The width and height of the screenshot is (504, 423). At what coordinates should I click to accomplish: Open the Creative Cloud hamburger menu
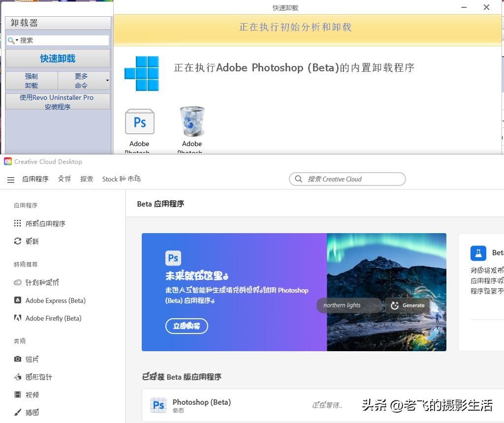(x=11, y=180)
